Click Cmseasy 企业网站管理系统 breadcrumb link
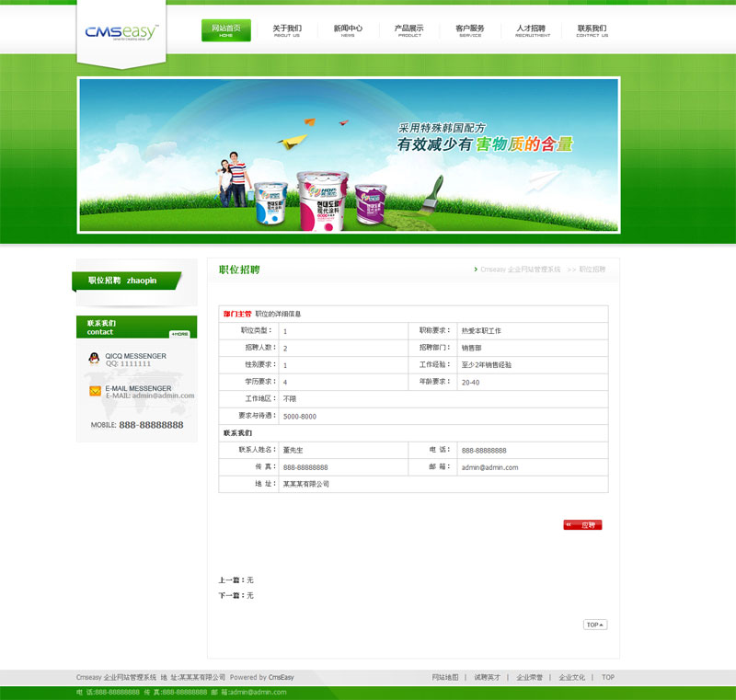 [520, 270]
